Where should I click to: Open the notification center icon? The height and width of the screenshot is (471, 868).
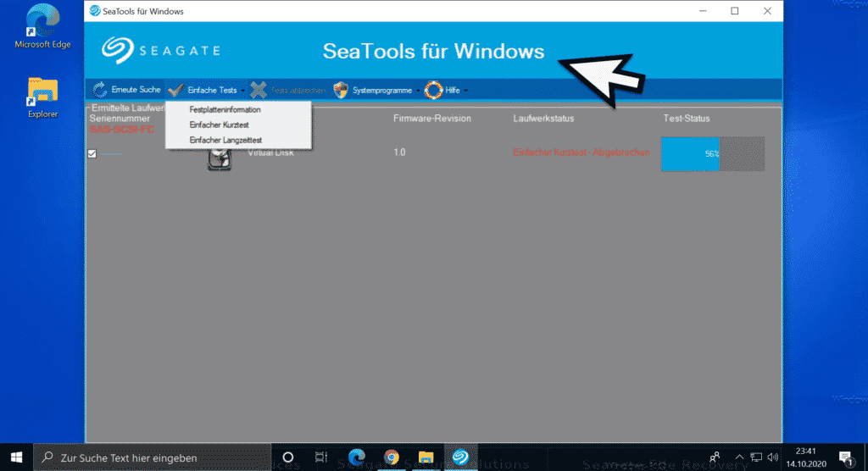coord(845,457)
